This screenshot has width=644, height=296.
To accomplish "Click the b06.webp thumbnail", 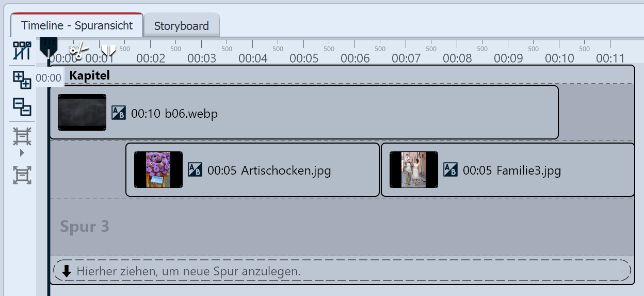I will click(x=82, y=113).
